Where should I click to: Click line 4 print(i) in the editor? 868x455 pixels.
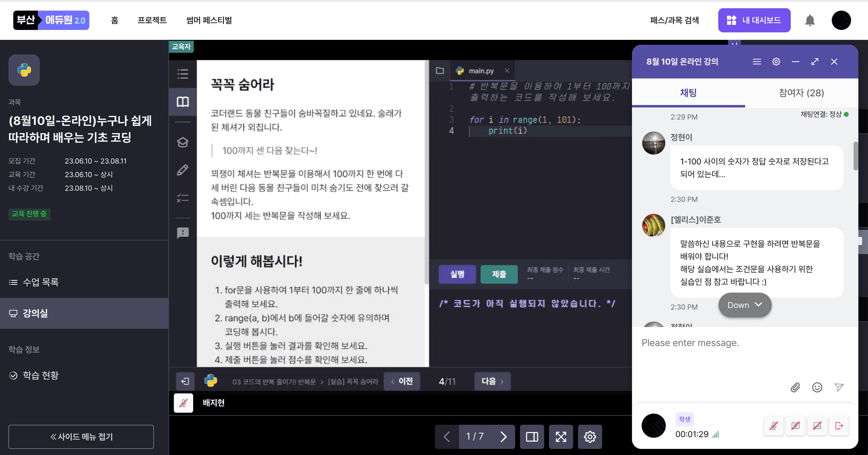(x=508, y=131)
